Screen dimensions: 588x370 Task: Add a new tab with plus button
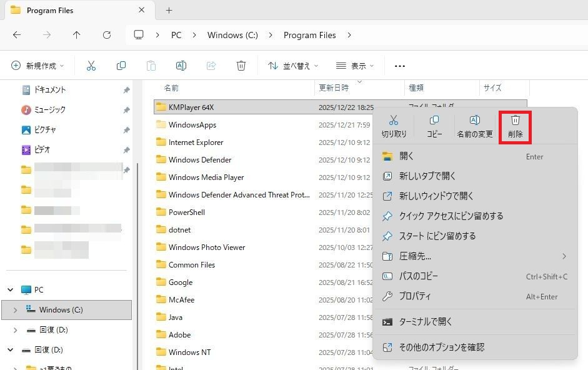(169, 11)
